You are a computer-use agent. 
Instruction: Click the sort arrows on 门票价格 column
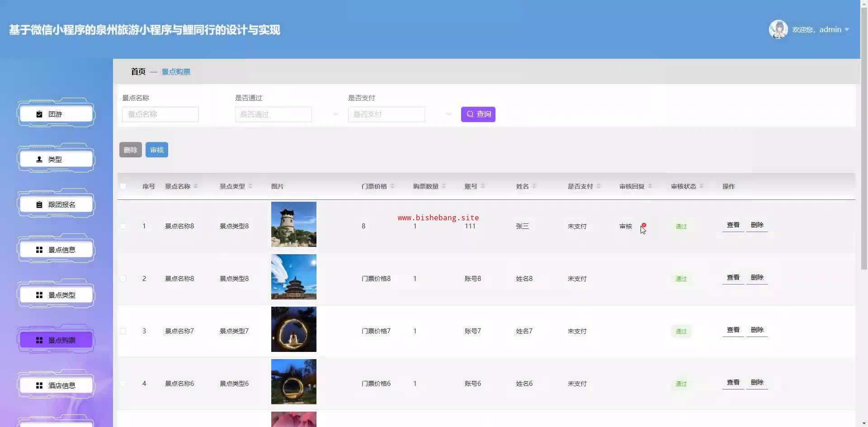click(x=392, y=186)
